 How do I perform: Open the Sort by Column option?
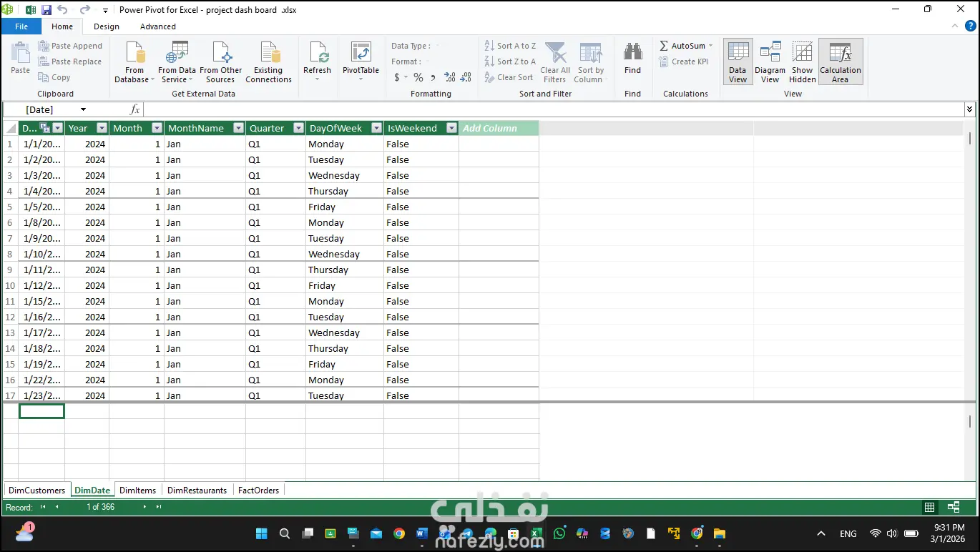(591, 62)
